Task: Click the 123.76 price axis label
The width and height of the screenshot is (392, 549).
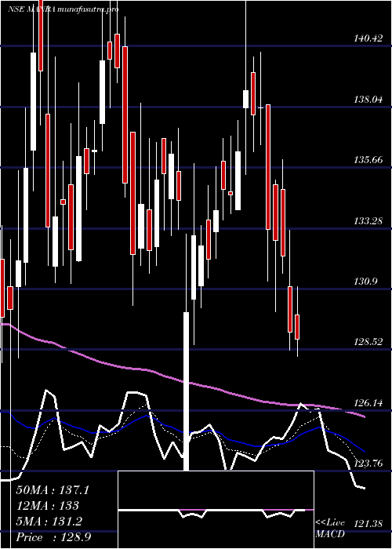Action: click(368, 464)
